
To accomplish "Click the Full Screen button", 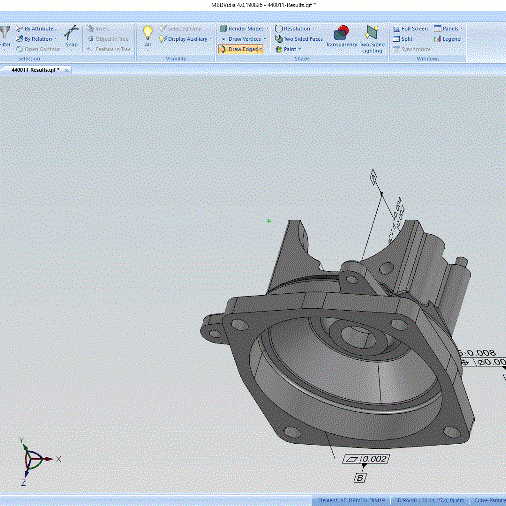I will point(410,29).
